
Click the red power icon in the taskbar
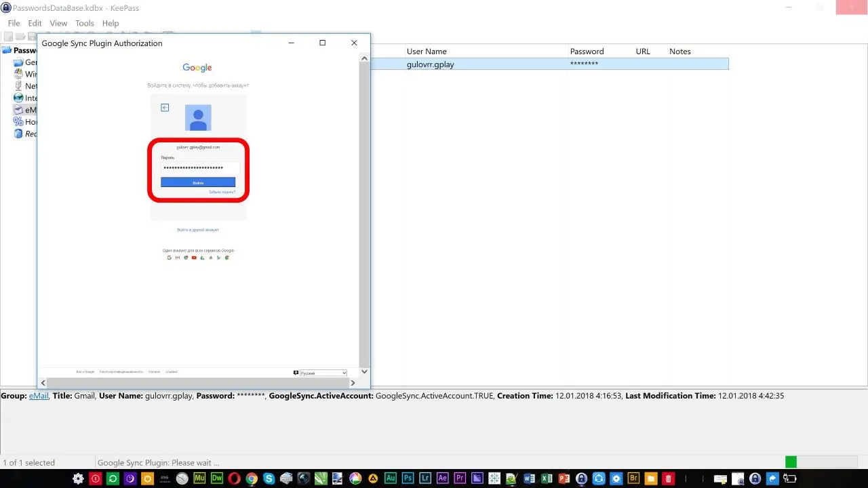coord(96,479)
